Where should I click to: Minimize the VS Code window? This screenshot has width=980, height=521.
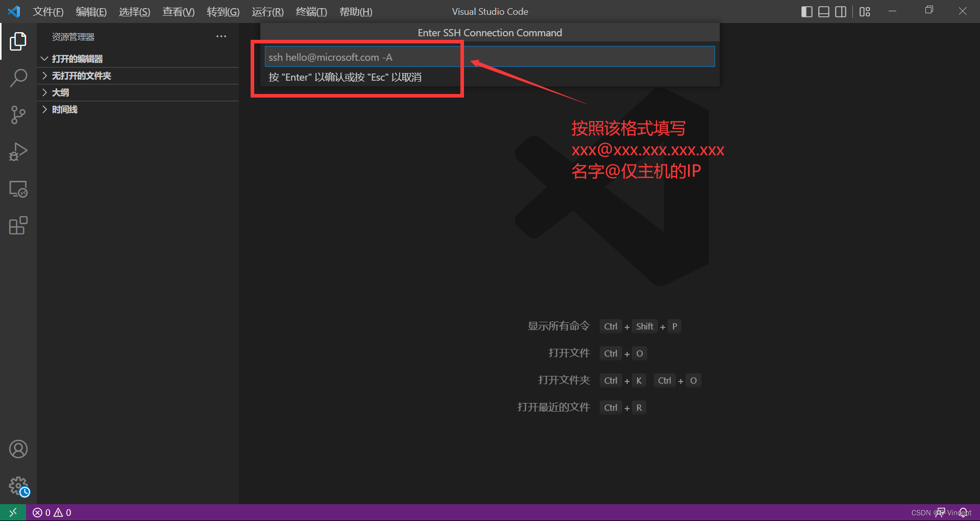[x=892, y=11]
